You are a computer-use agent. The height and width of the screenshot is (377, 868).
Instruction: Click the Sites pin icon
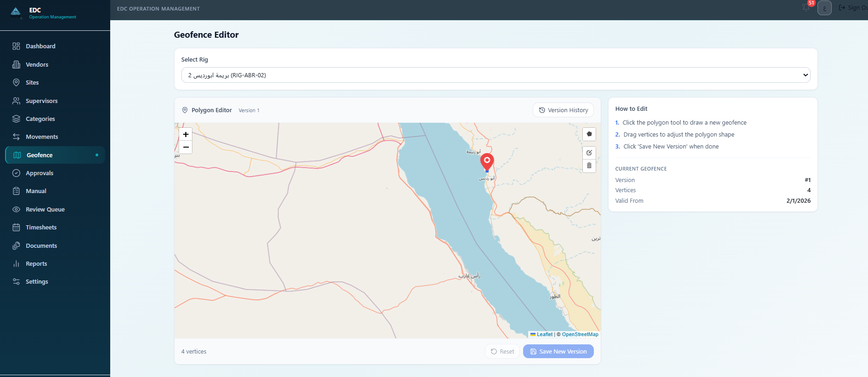click(16, 82)
